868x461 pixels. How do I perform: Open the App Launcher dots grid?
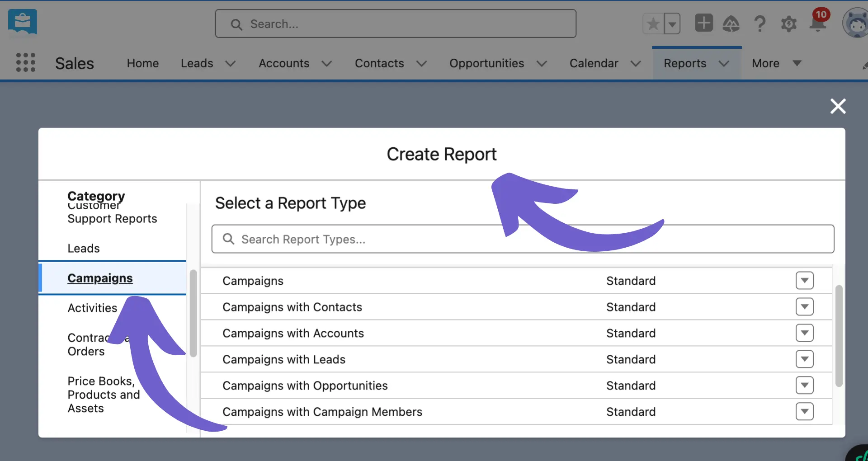click(26, 62)
